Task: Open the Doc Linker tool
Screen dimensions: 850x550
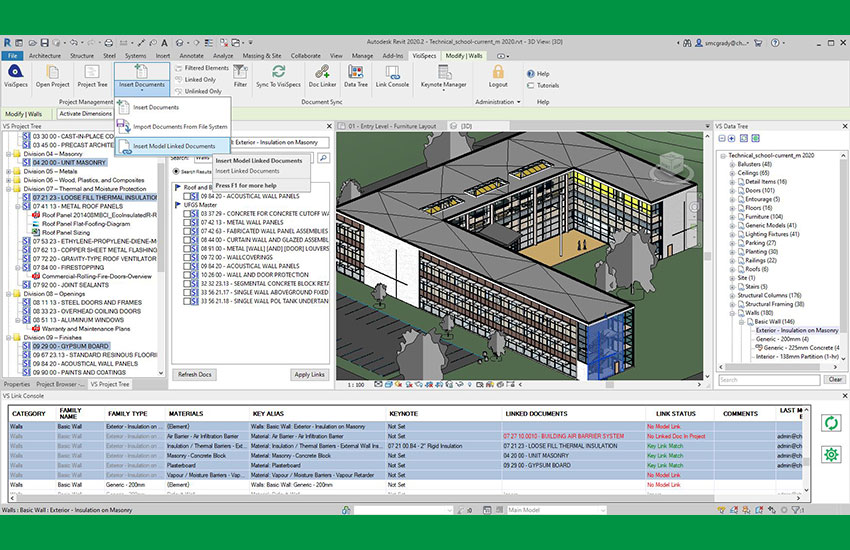Action: [x=322, y=75]
